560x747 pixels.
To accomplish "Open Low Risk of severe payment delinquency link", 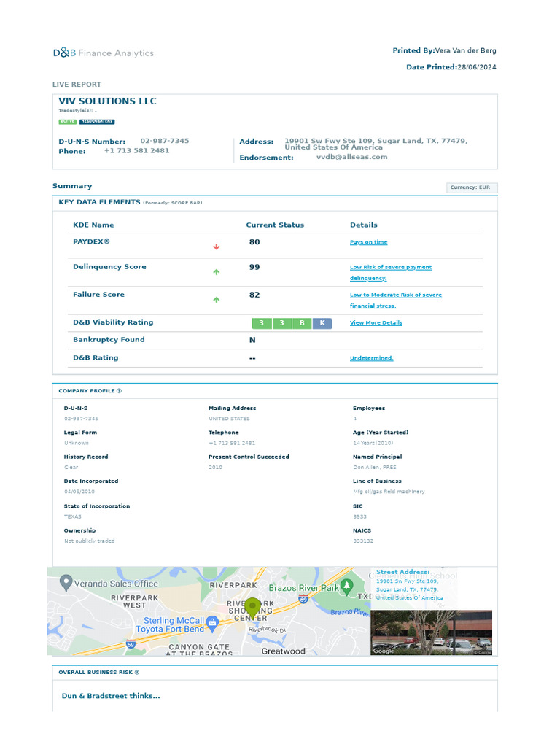I will coord(391,273).
